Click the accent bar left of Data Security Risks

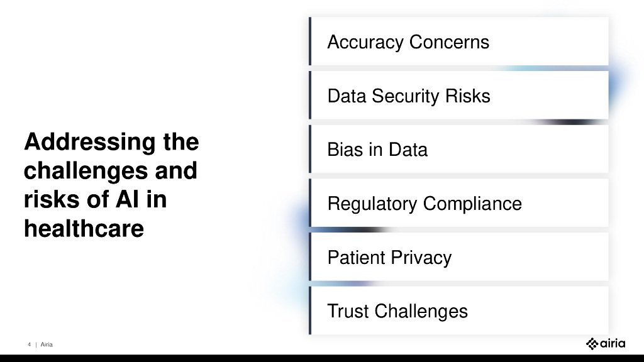pos(310,96)
